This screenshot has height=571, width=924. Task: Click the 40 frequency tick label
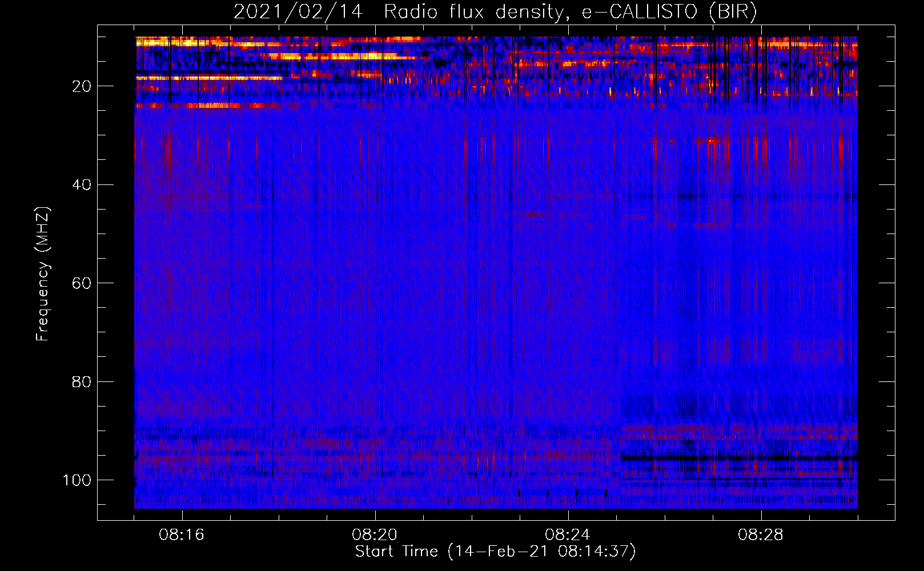click(82, 185)
